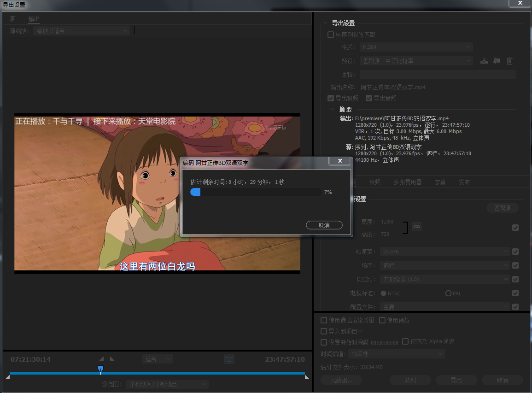Click the save preset icon
532x393 pixels.
click(x=484, y=61)
